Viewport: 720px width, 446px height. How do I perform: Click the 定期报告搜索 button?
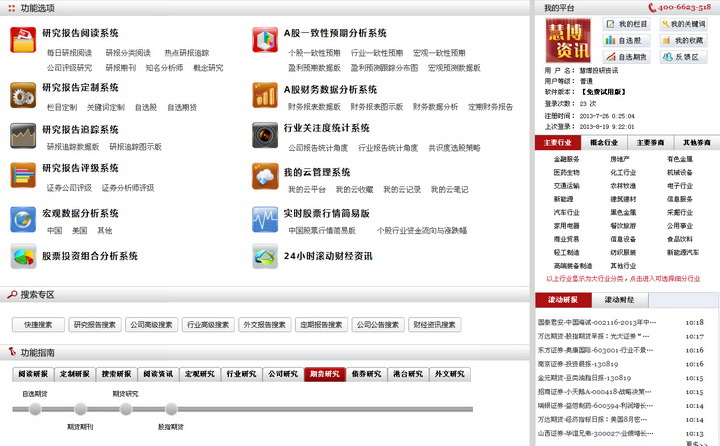(x=321, y=325)
